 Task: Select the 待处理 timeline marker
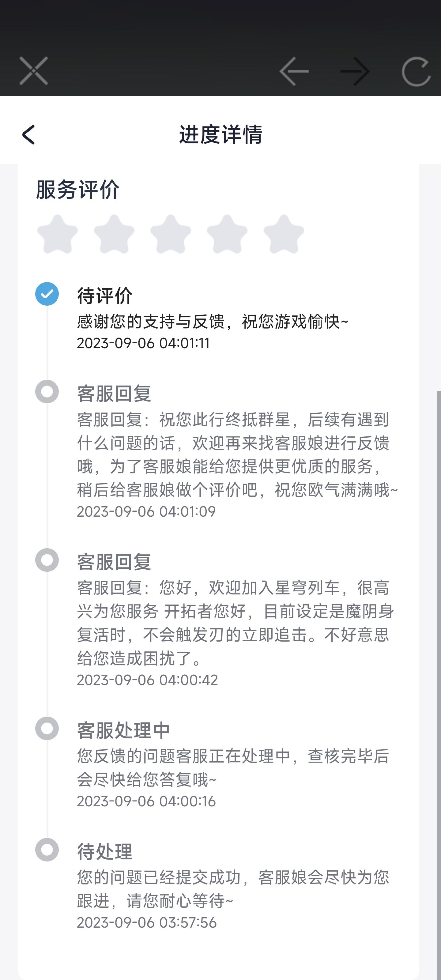coord(47,850)
